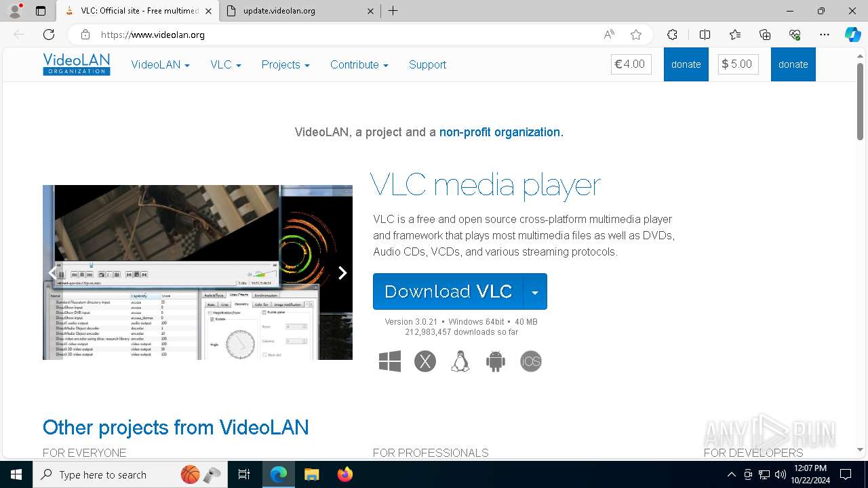Image resolution: width=868 pixels, height=488 pixels.
Task: Open the Android download icon
Action: (x=496, y=361)
